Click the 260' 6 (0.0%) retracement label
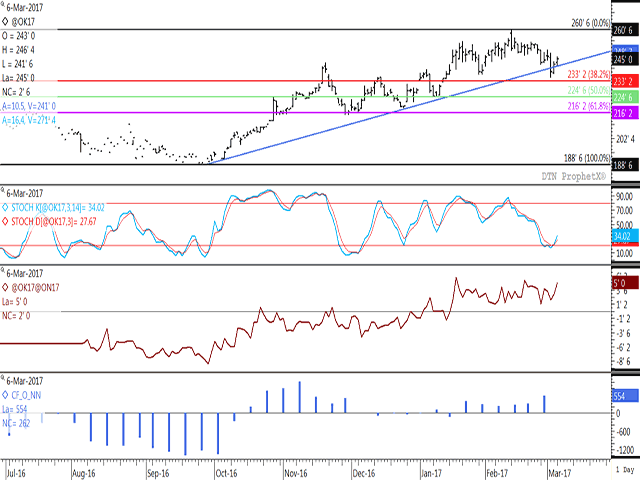The width and height of the screenshot is (640, 480). tap(591, 23)
